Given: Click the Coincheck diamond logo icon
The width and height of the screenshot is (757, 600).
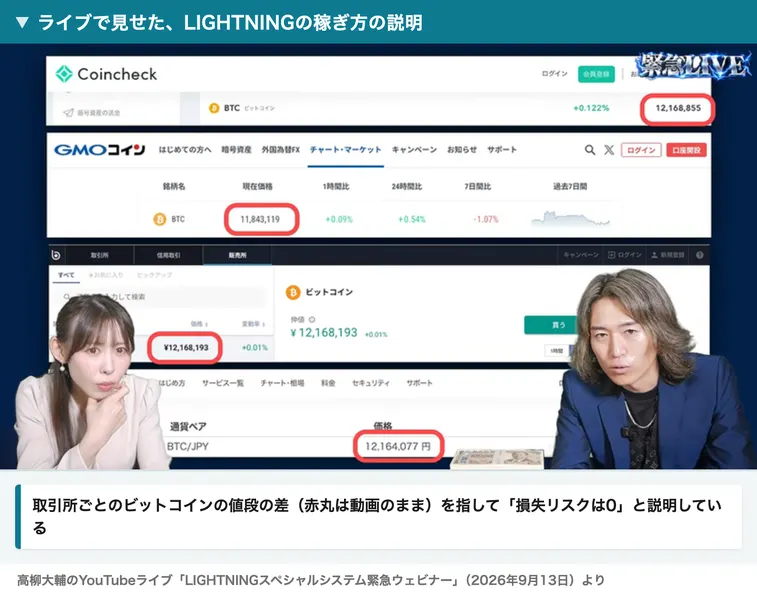Looking at the screenshot, I should tap(64, 74).
